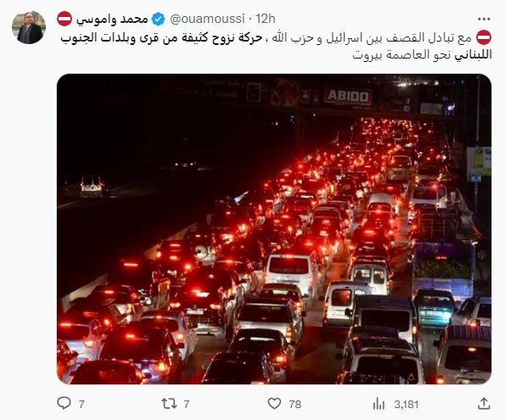Open the traffic jam photo
The image size is (505, 420).
coord(274,229)
